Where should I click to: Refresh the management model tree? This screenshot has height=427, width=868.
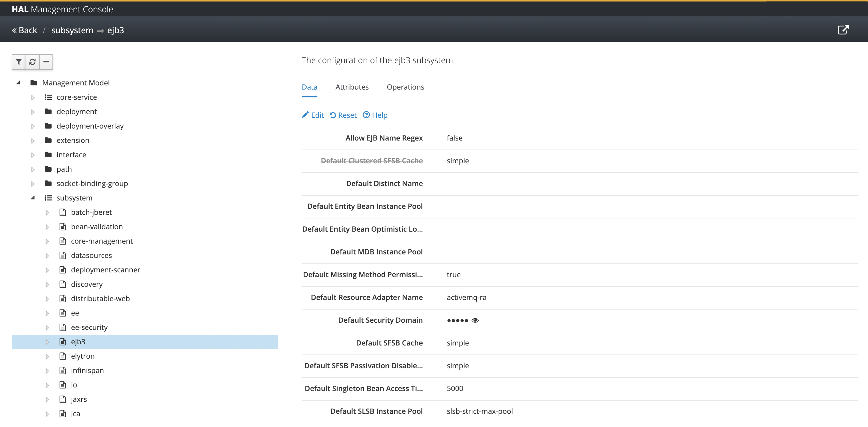(x=32, y=62)
